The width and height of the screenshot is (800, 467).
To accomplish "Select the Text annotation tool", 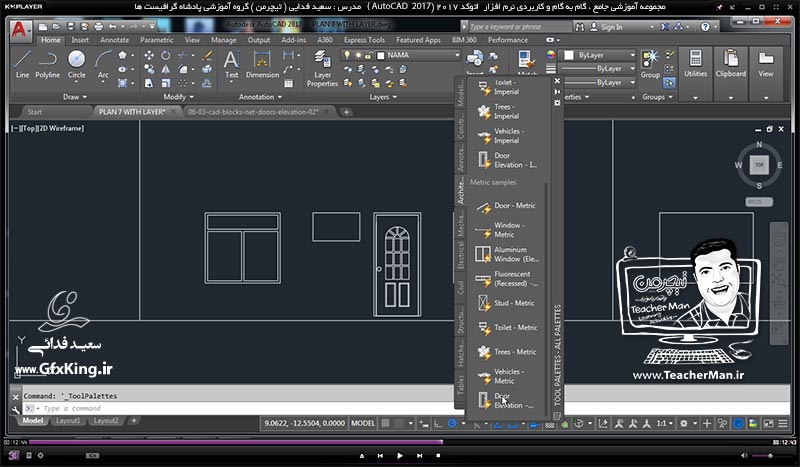I will (232, 64).
